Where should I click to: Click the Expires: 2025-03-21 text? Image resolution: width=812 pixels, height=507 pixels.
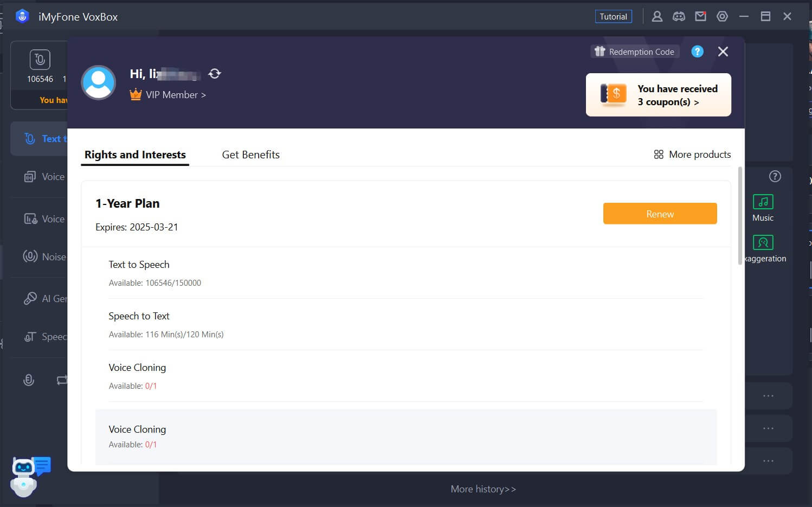click(x=137, y=227)
